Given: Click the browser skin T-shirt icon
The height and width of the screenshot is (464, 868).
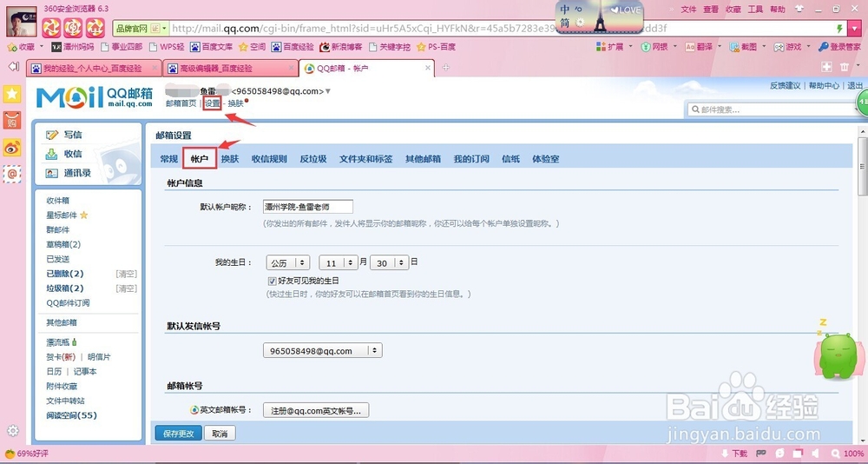Looking at the screenshot, I should 799,9.
